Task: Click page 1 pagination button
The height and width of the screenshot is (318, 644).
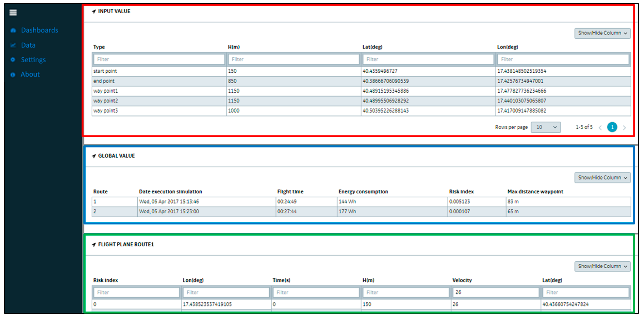Action: pos(612,127)
